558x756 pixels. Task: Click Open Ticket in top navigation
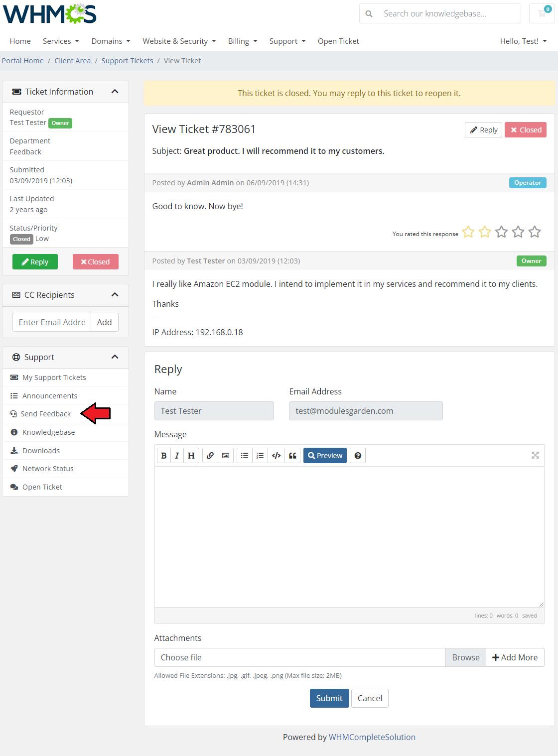point(338,41)
